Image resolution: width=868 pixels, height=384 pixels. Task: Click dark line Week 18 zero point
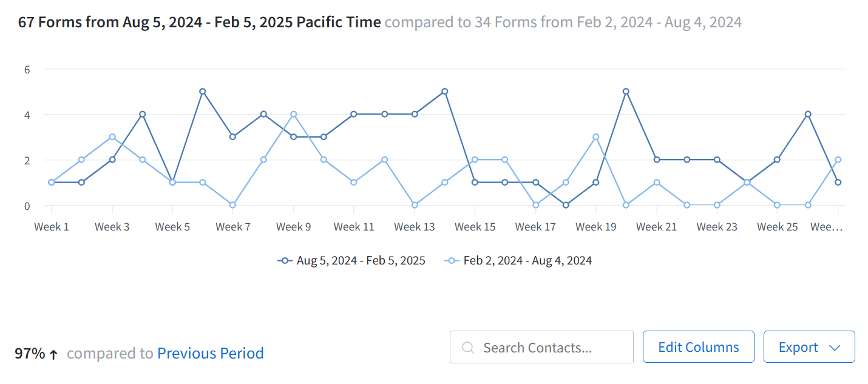(566, 205)
